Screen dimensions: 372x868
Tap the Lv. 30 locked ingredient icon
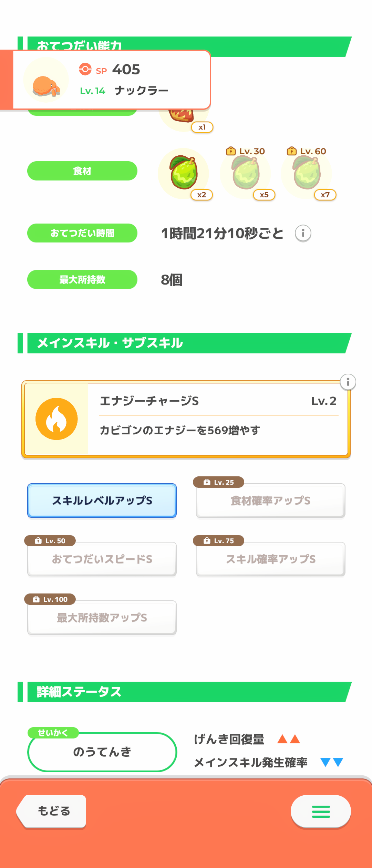click(245, 173)
